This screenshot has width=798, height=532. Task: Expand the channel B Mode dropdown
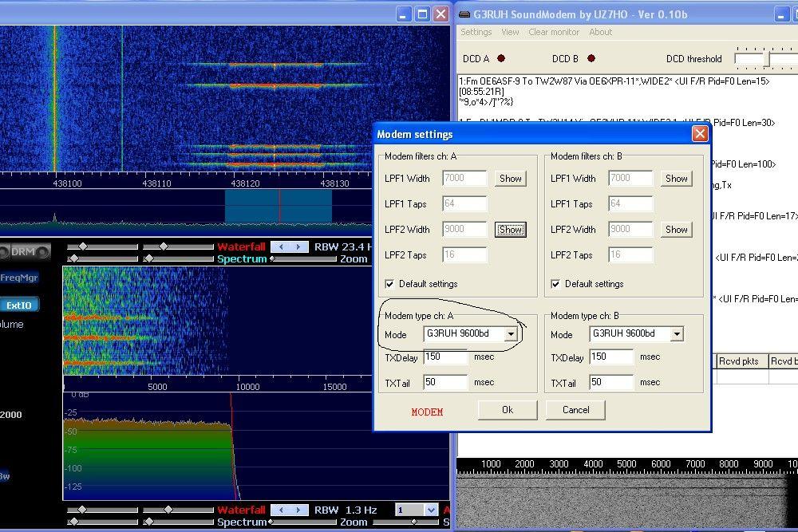coord(677,334)
